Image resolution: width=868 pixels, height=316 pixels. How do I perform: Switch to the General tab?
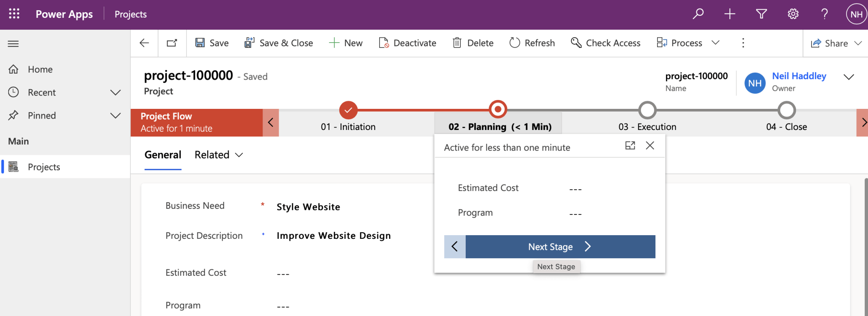point(163,155)
